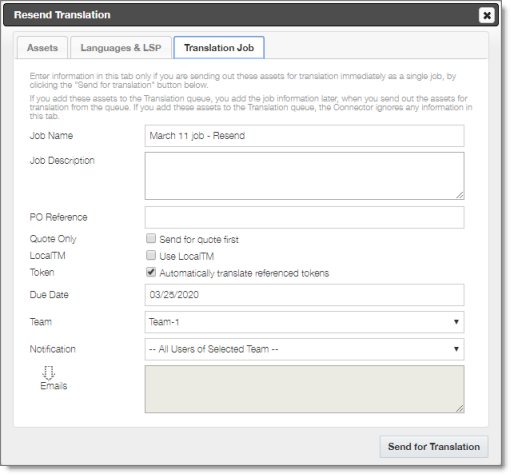
Task: Select the Translation Job tab
Action: pos(219,48)
